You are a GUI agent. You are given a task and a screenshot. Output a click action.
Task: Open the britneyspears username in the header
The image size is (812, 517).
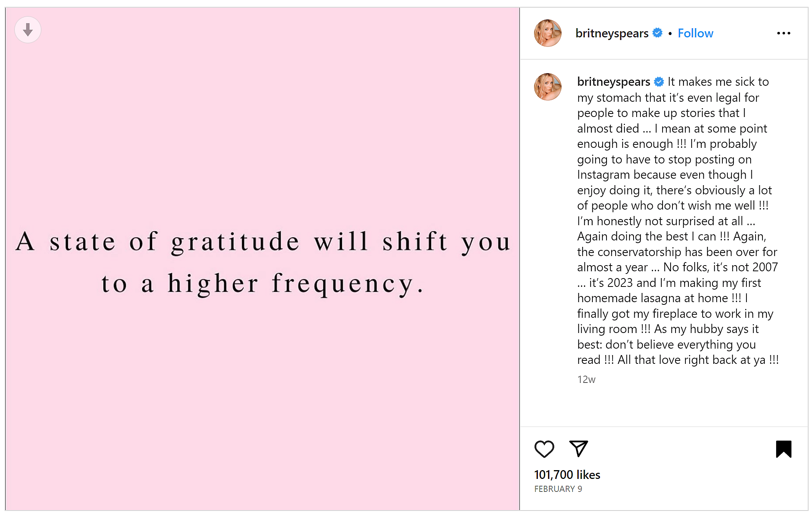pyautogui.click(x=612, y=33)
